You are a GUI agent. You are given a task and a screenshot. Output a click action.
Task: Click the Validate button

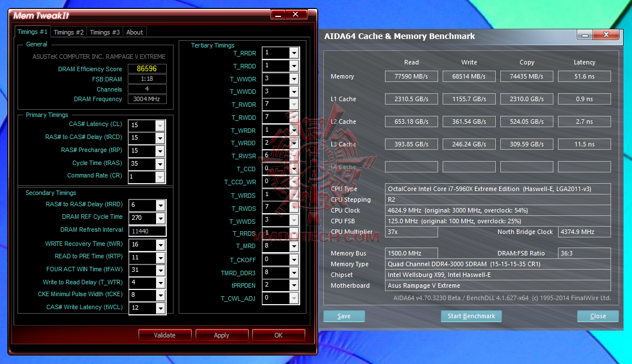tap(165, 335)
